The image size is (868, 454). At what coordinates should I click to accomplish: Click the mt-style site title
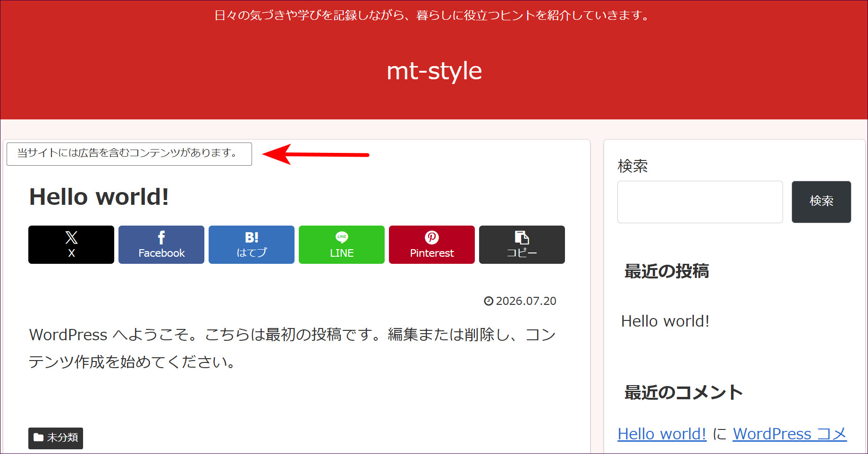coord(434,71)
